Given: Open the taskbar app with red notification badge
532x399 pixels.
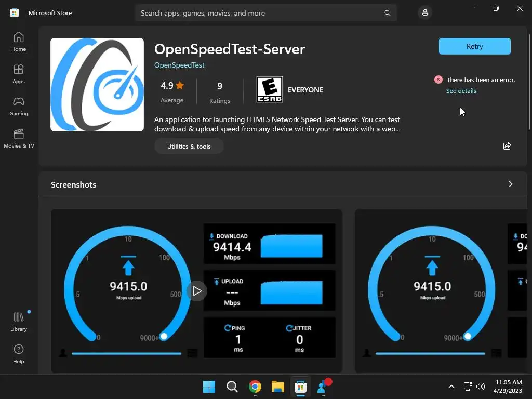Looking at the screenshot, I should click(x=323, y=387).
